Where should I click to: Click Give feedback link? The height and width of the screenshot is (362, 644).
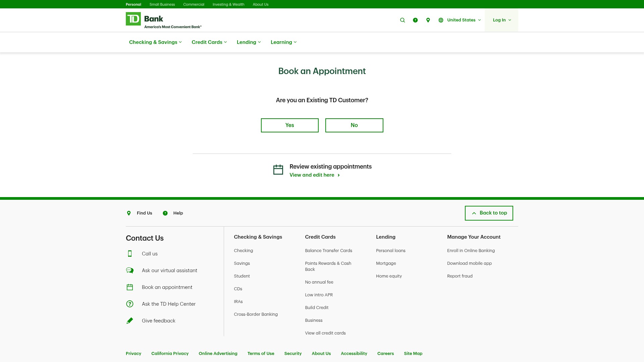point(159,321)
